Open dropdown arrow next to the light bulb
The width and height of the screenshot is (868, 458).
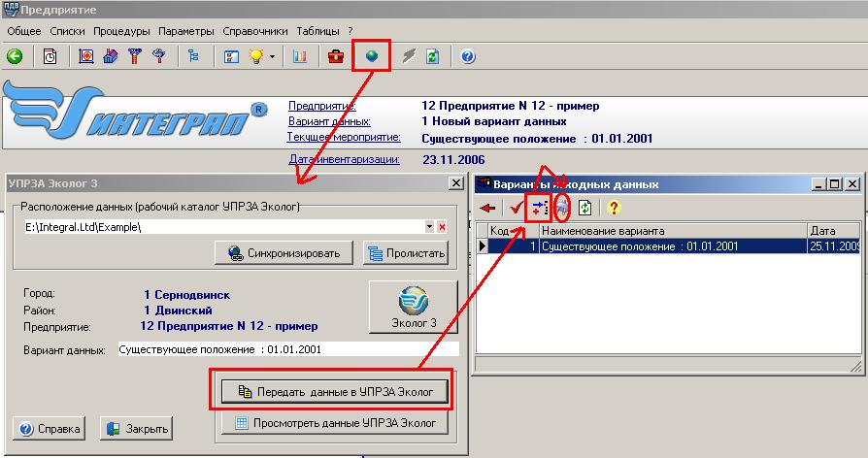click(x=273, y=56)
